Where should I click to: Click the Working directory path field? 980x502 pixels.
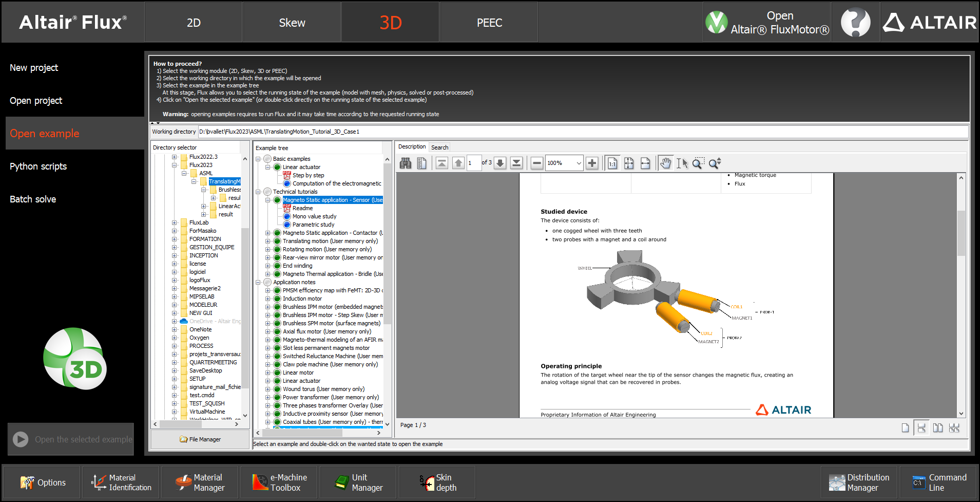coord(583,132)
